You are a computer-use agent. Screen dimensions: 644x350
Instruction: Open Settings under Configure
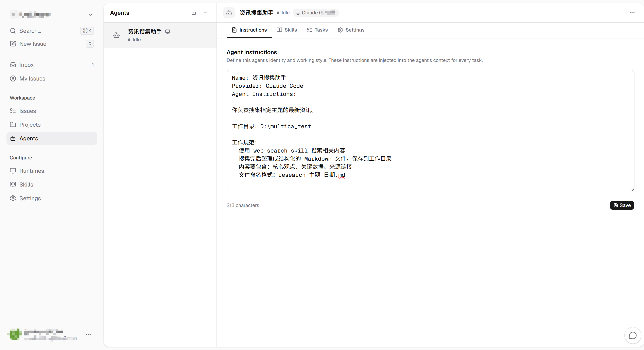(x=52, y=198)
